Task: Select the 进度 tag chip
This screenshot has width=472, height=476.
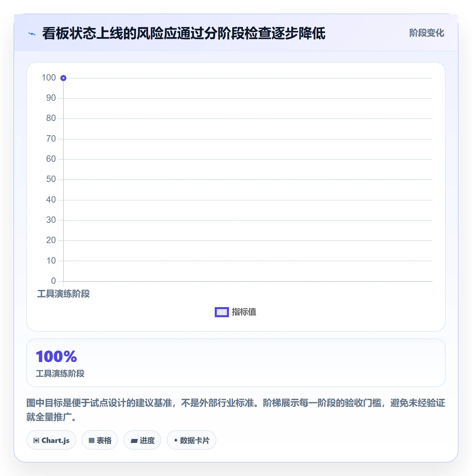Action: 142,440
